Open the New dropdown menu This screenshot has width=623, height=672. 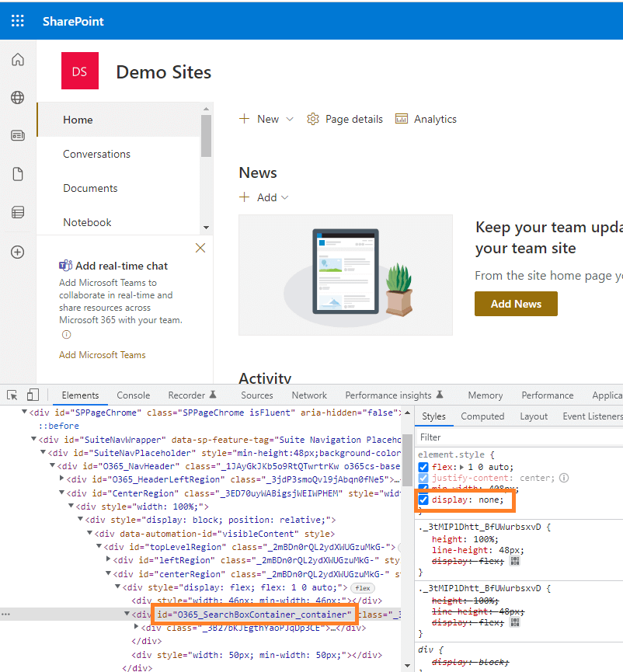coord(266,119)
